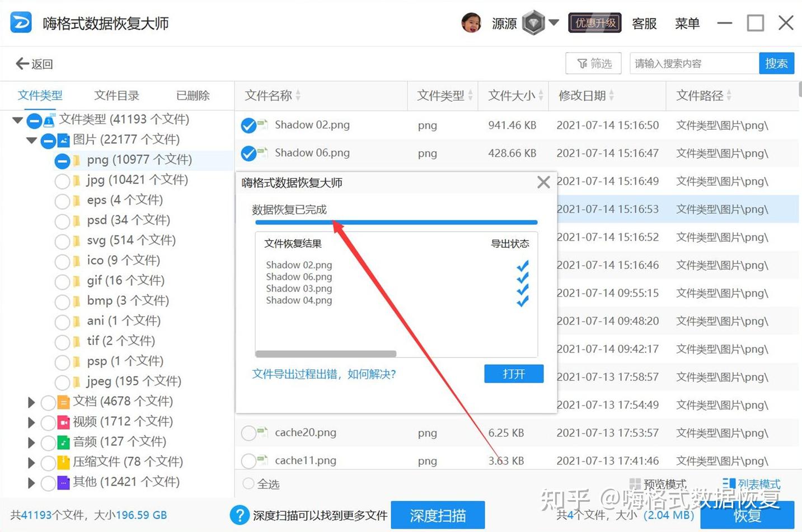Image resolution: width=802 pixels, height=532 pixels.
Task: Click the 嗨格式数据恢复大师 app logo
Action: tap(20, 22)
